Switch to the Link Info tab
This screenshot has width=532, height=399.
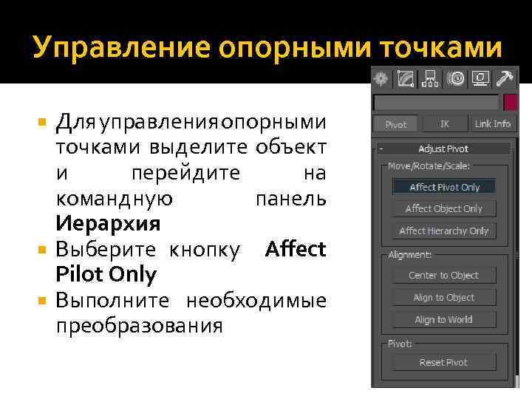493,124
